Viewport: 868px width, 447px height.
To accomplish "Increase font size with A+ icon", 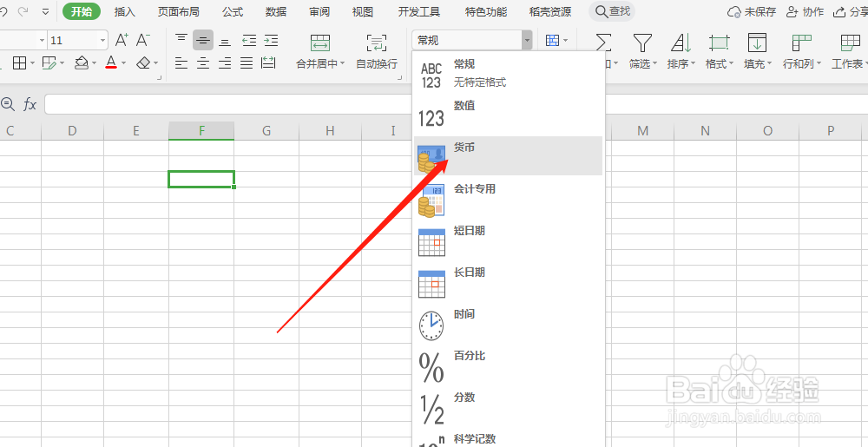I will (x=122, y=40).
